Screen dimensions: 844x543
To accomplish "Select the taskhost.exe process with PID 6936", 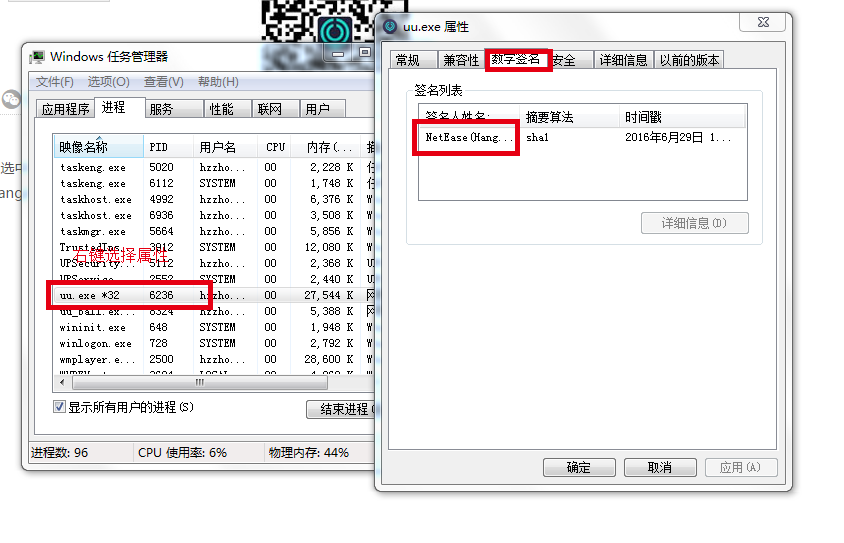I will (214, 215).
